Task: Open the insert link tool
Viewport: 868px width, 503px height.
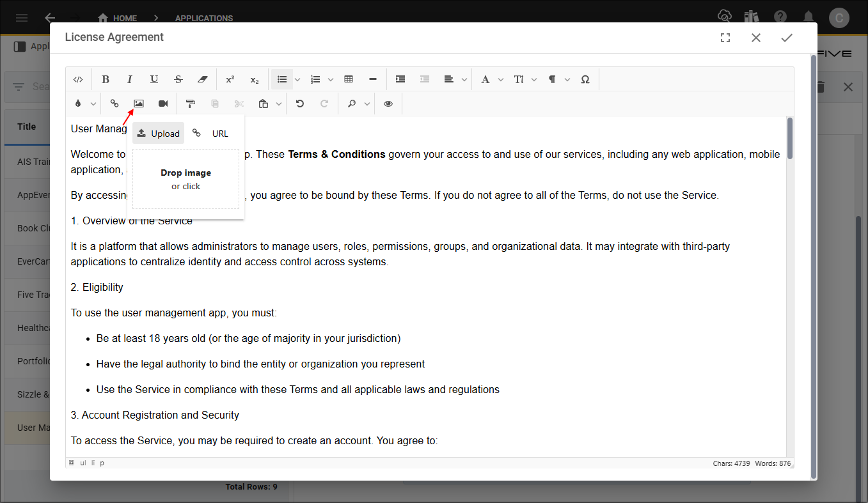Action: point(114,104)
